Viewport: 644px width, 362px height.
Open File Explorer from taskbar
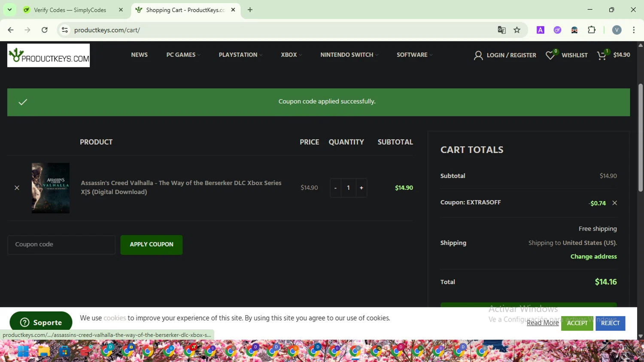click(44, 351)
